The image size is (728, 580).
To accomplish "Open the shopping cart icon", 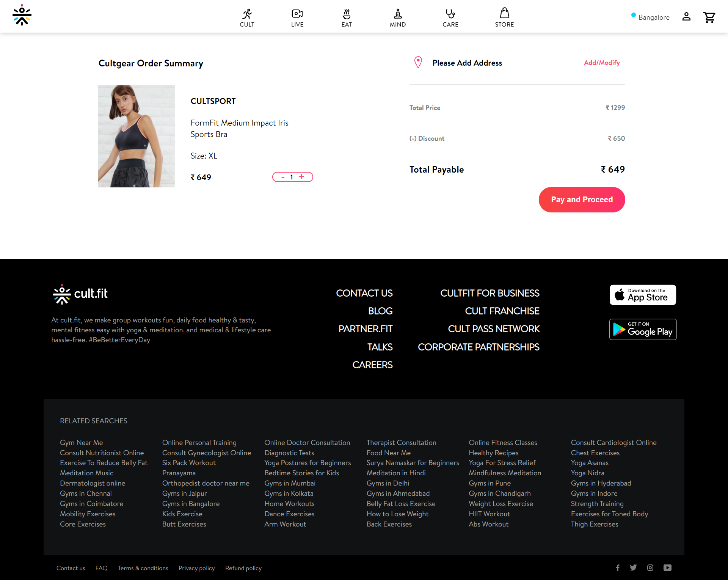I will point(709,17).
